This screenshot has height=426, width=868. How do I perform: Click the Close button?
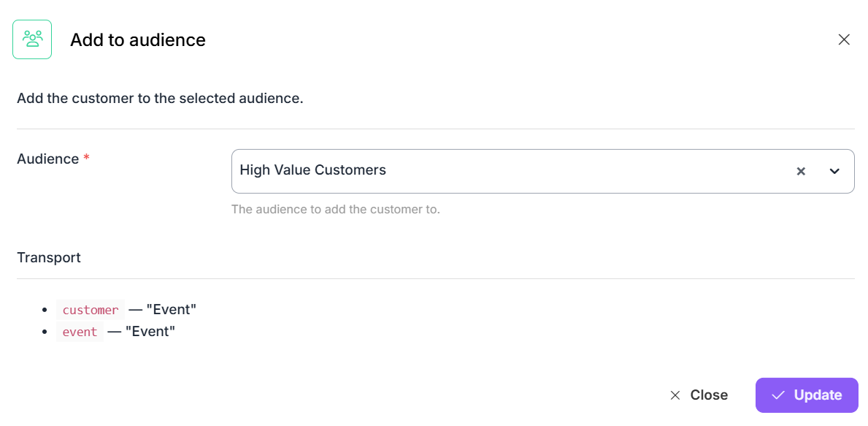699,395
